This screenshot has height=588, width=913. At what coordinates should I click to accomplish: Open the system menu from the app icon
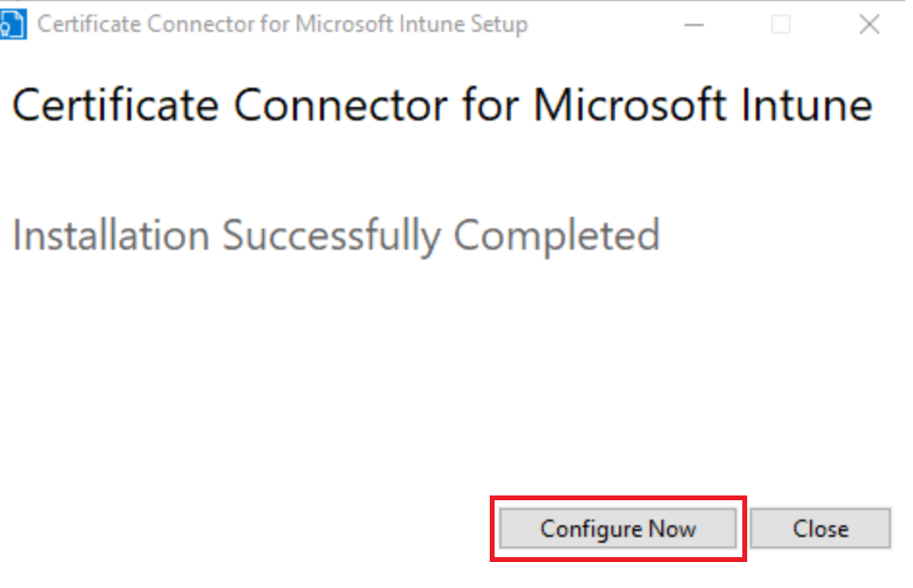(13, 24)
